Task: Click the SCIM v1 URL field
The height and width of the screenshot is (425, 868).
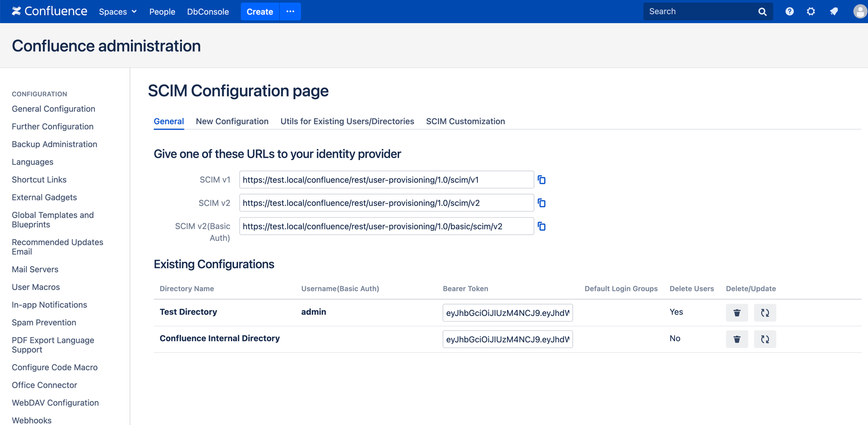Action: (x=386, y=180)
